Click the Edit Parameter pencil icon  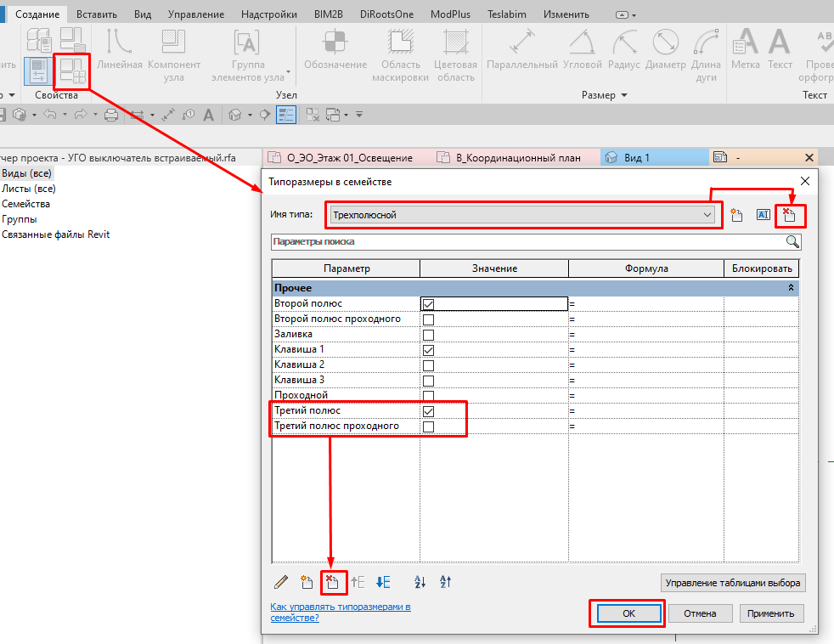tap(281, 582)
